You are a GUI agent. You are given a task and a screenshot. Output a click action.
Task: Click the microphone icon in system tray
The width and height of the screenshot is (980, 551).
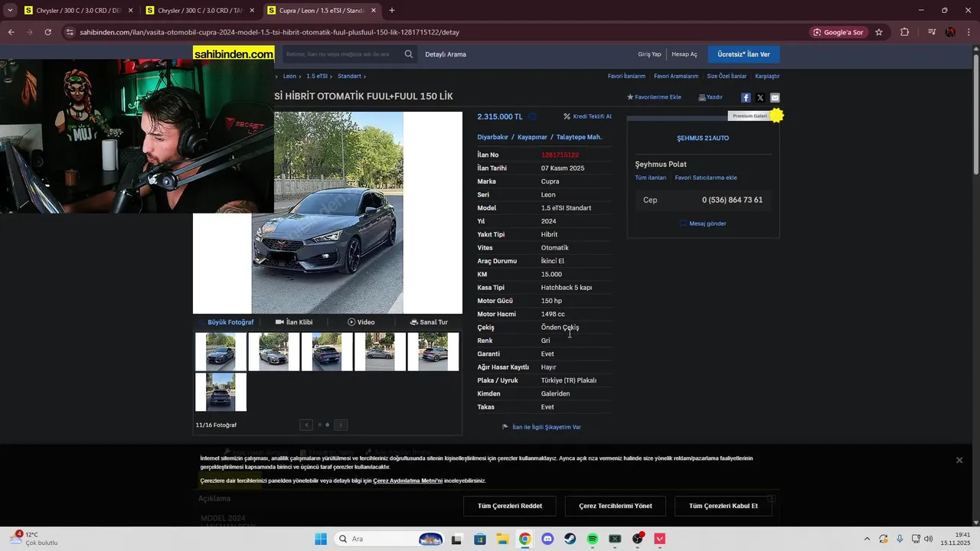click(x=900, y=539)
